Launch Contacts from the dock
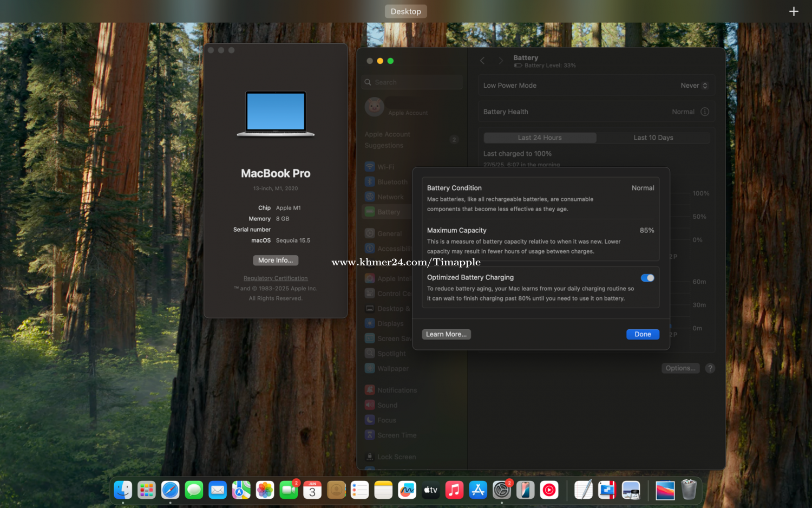Screen dimensions: 812x508 tap(336, 490)
